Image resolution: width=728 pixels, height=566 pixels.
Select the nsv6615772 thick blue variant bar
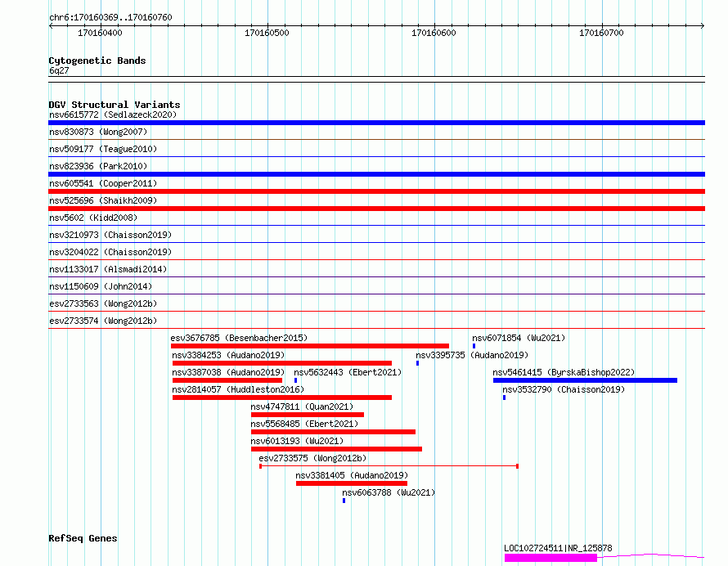point(376,123)
